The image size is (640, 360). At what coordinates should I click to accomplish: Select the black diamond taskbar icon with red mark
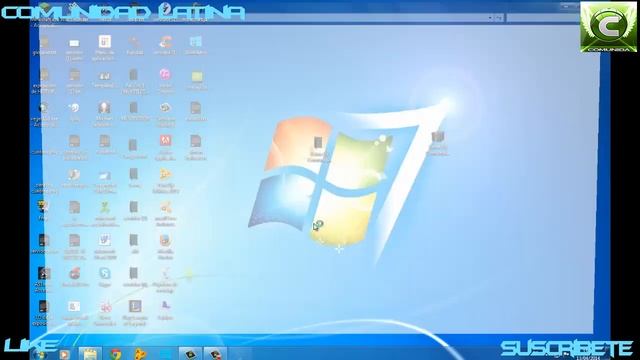[215, 354]
